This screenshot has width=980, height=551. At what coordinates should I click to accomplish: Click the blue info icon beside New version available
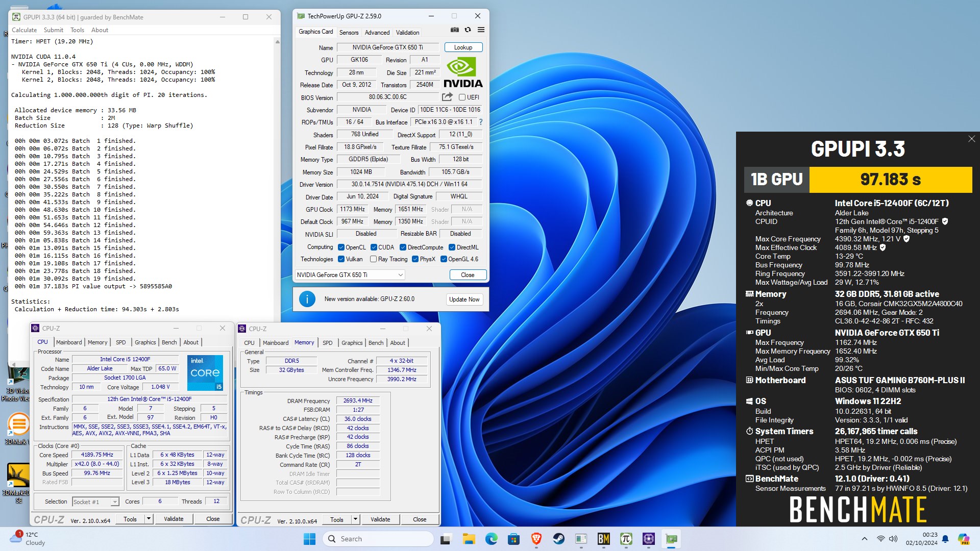coord(307,299)
